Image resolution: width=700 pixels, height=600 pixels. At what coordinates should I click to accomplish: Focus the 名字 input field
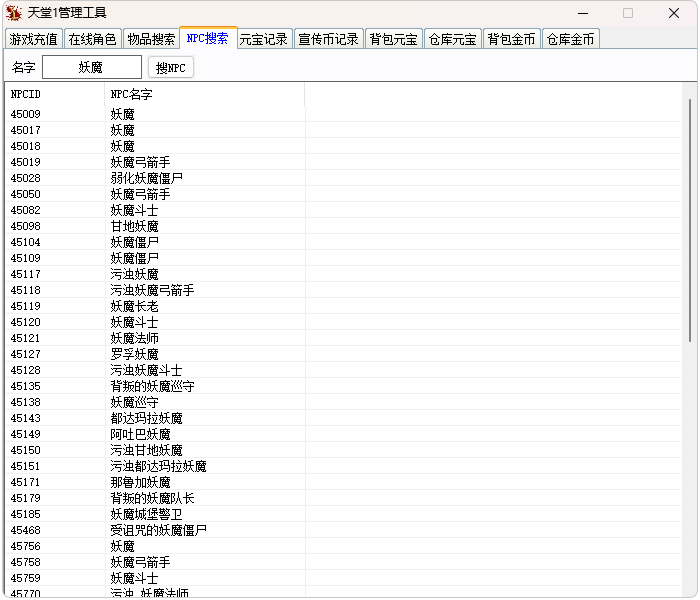(x=92, y=67)
